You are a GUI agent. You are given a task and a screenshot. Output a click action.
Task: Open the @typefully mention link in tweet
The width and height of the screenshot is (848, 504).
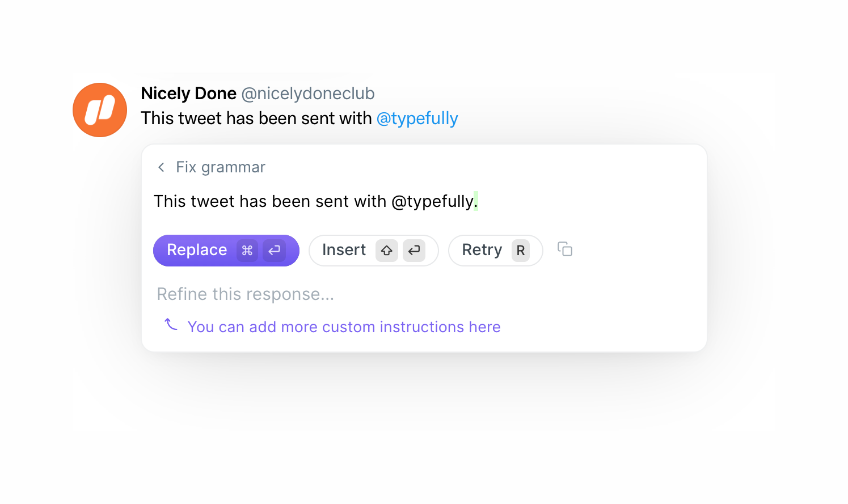tap(417, 118)
